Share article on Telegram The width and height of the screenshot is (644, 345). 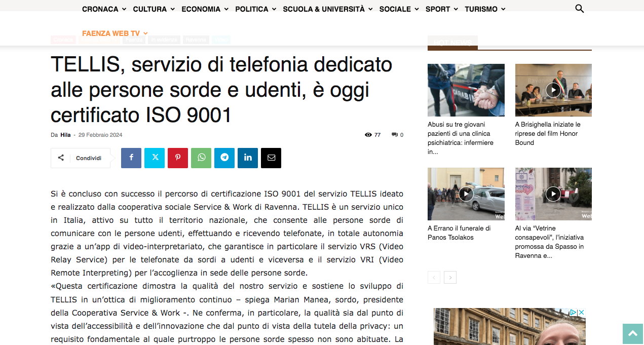pyautogui.click(x=224, y=158)
